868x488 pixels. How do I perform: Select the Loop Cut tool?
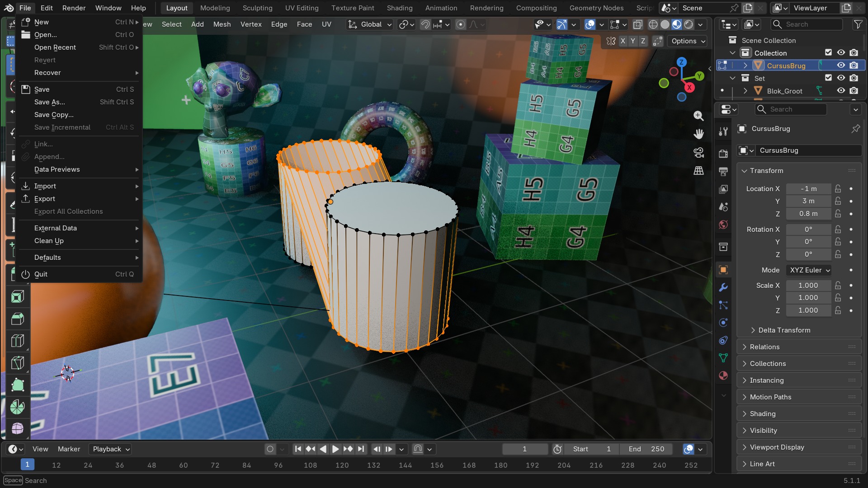point(18,341)
